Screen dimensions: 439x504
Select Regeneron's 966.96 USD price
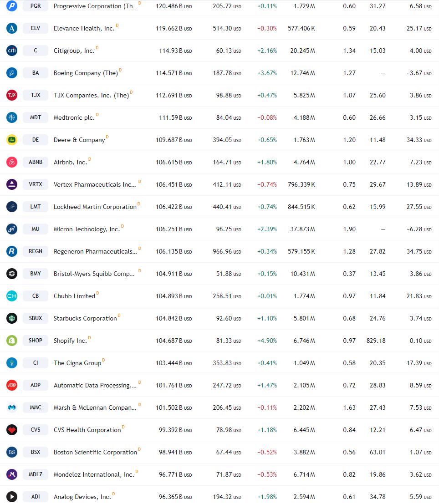(227, 251)
